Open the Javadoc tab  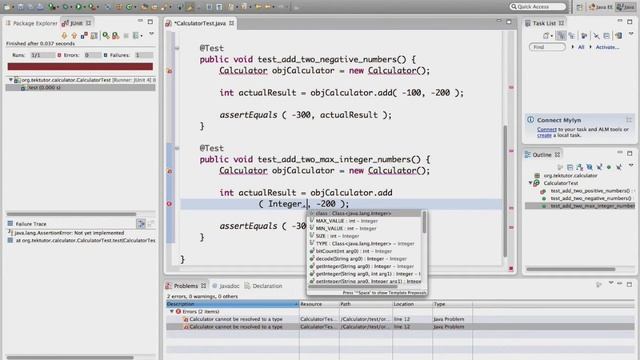[x=226, y=286]
